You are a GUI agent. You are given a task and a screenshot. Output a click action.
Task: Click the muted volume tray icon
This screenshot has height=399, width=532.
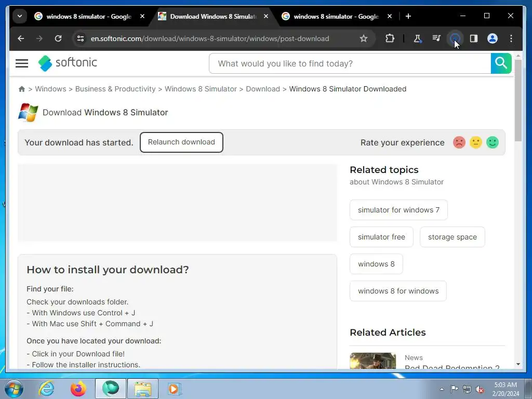pyautogui.click(x=480, y=389)
